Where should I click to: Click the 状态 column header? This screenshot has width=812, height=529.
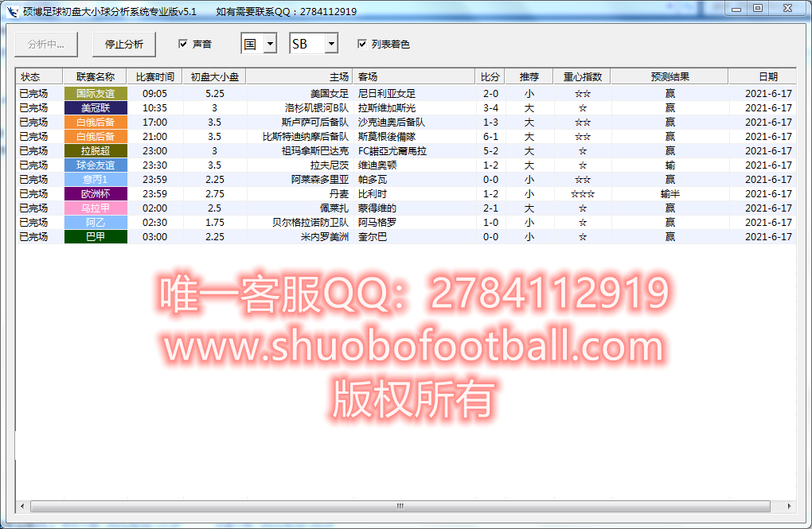(x=32, y=76)
